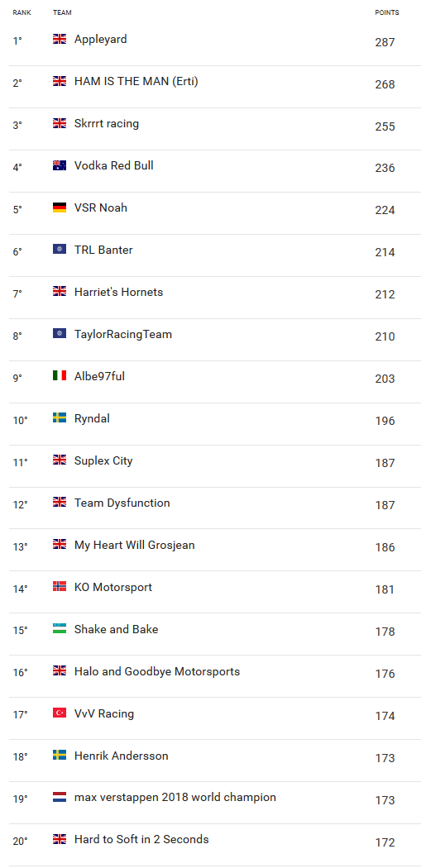Click the Turkish flag beside VvV Racing
Image resolution: width=421 pixels, height=868 pixels.
(60, 713)
